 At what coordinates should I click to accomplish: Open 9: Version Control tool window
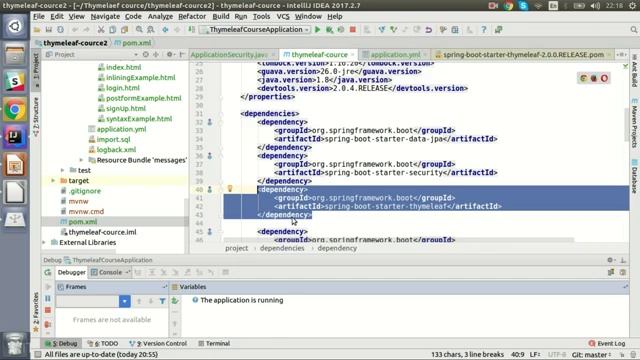pyautogui.click(x=158, y=344)
